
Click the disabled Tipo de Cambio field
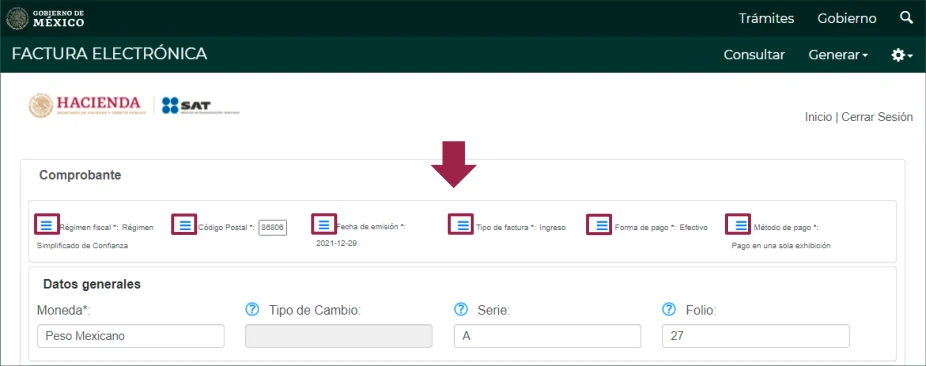(339, 336)
